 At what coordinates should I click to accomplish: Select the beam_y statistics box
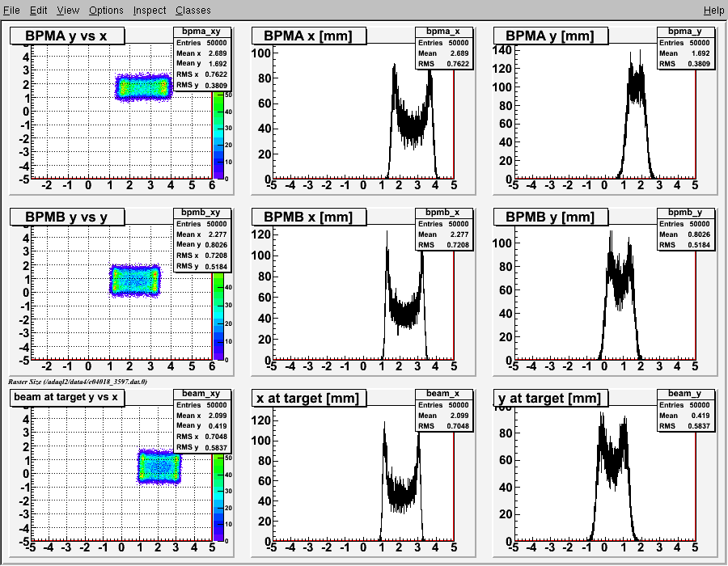686,411
